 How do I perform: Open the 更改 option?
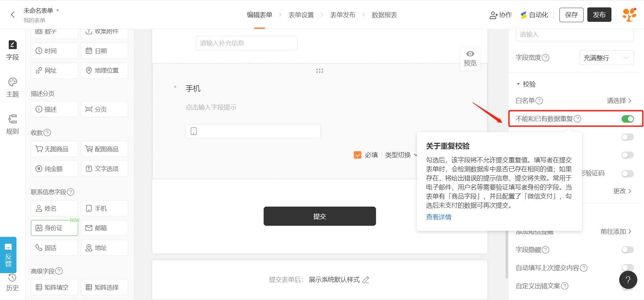623,191
